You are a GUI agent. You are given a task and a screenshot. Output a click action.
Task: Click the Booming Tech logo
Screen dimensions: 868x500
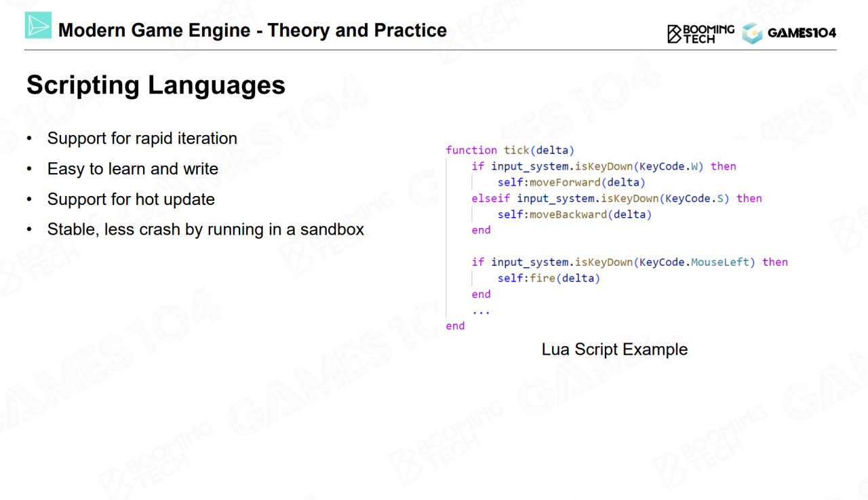(x=701, y=33)
